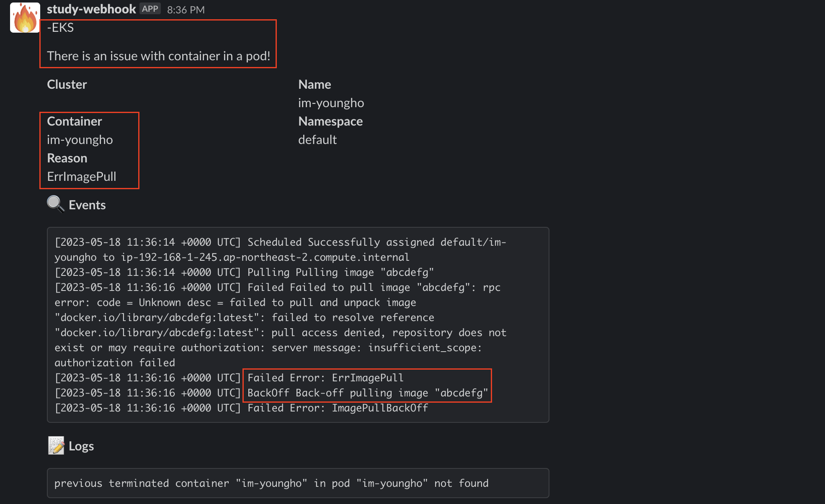Click the Logs code block text
825x504 pixels.
[x=271, y=483]
